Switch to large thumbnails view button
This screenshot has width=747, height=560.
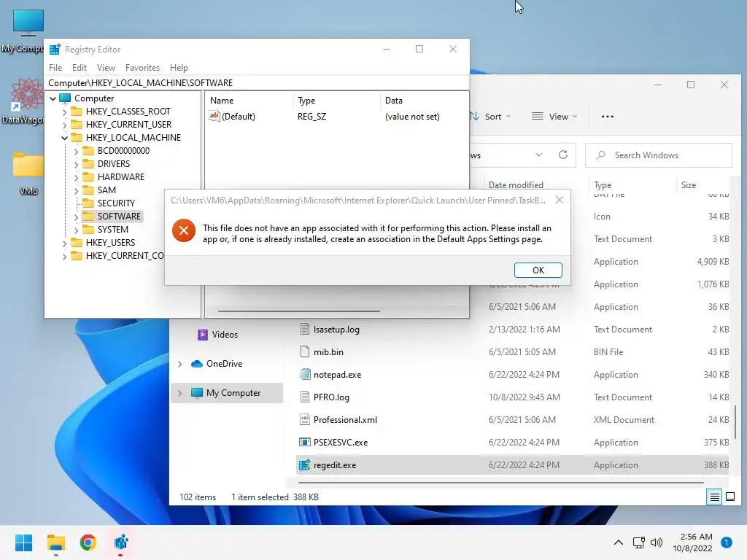point(729,497)
